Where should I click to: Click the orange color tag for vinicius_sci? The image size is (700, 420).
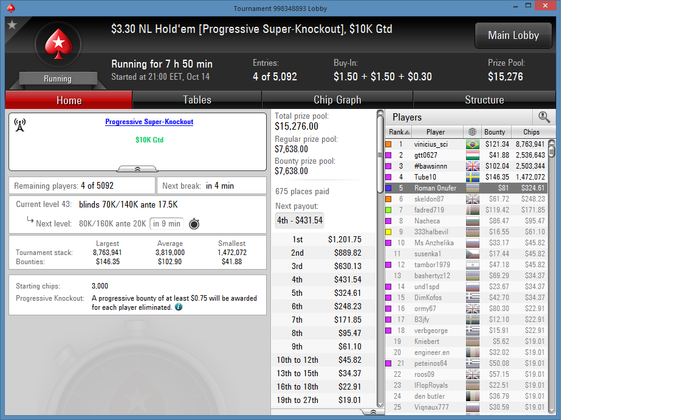[x=388, y=144]
